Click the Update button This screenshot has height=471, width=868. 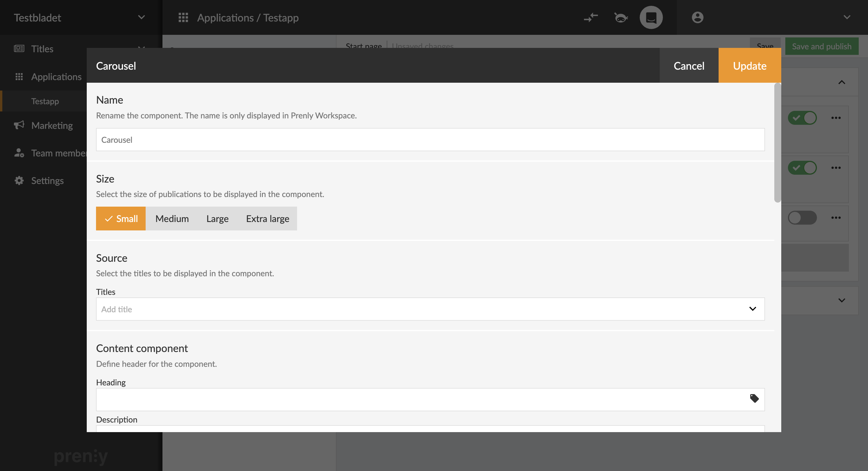[x=749, y=65]
